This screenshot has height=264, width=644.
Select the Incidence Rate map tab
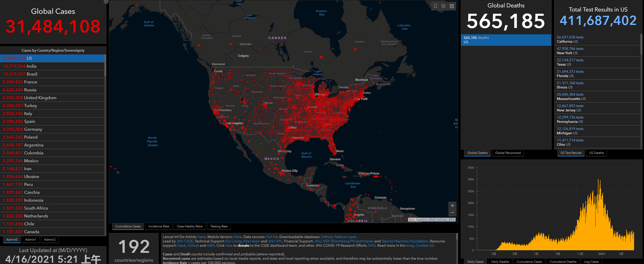(159, 226)
